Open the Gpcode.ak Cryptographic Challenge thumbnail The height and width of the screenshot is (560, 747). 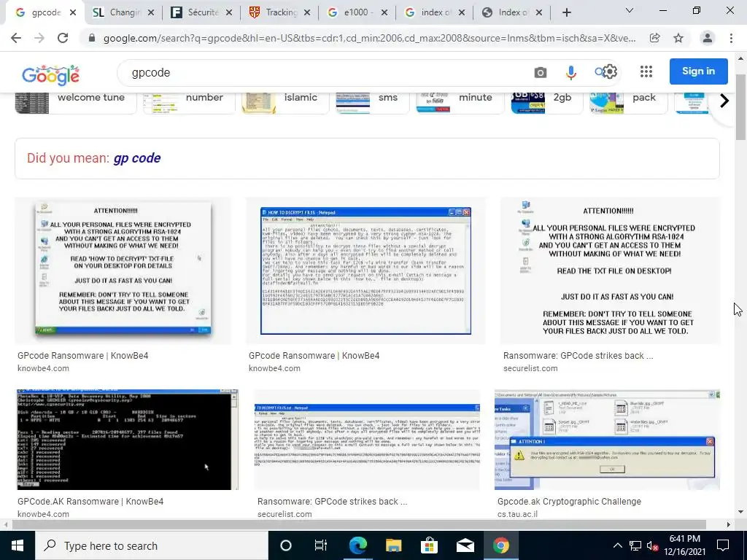[608, 439]
